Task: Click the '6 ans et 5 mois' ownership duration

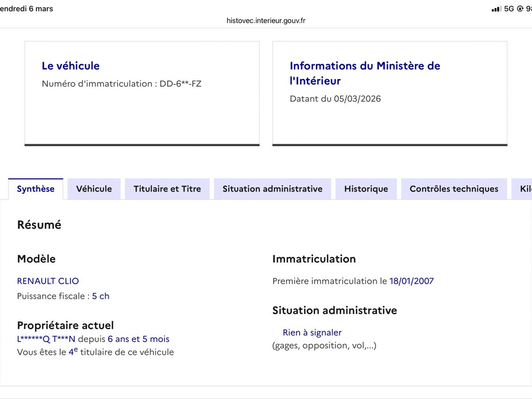Action: coord(138,339)
